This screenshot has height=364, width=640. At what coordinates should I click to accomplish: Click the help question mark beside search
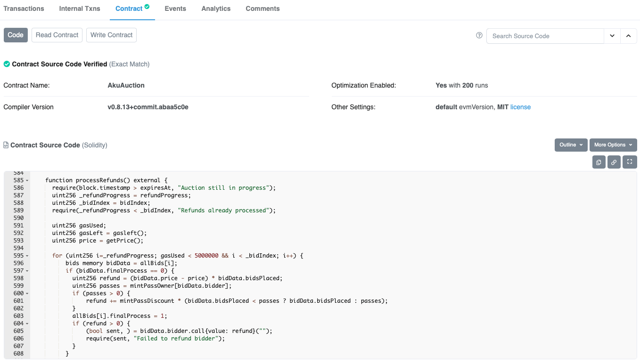point(479,35)
